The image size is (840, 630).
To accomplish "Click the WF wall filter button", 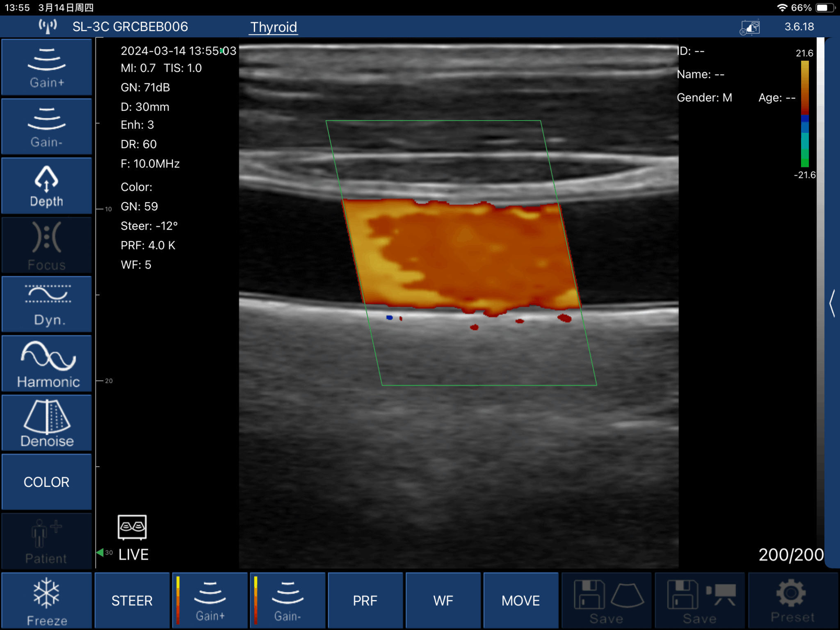I will click(443, 600).
